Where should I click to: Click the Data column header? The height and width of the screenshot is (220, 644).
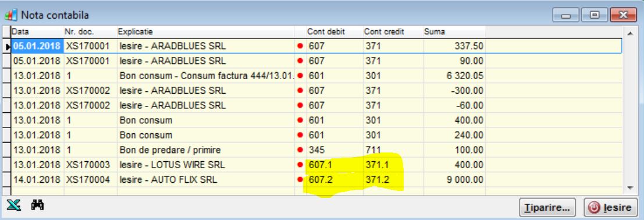point(37,31)
